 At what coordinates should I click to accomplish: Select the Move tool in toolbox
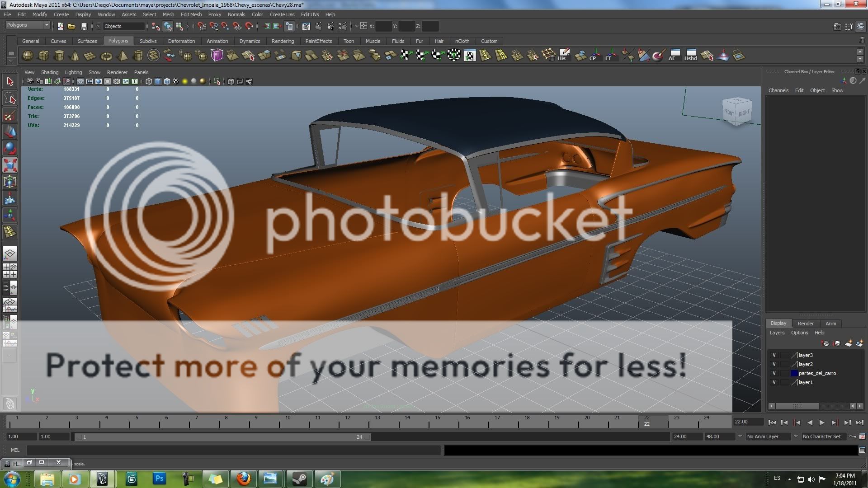10,132
